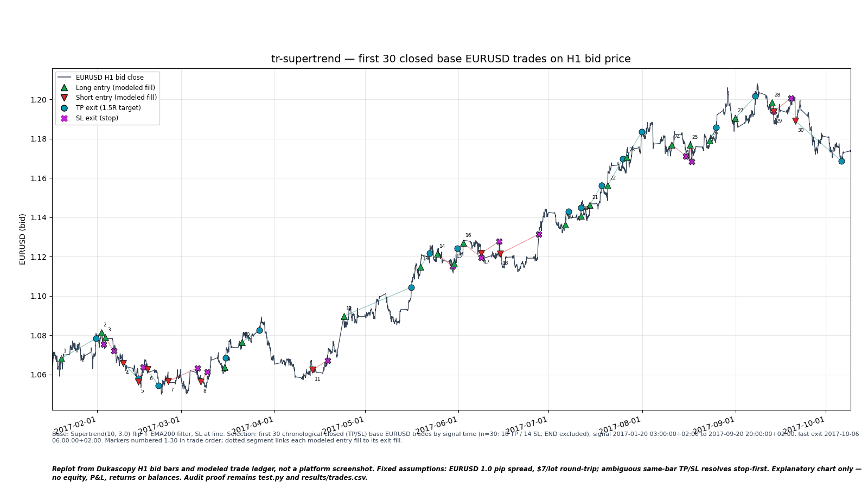Select the long entry triangle labeled 1

(61, 359)
